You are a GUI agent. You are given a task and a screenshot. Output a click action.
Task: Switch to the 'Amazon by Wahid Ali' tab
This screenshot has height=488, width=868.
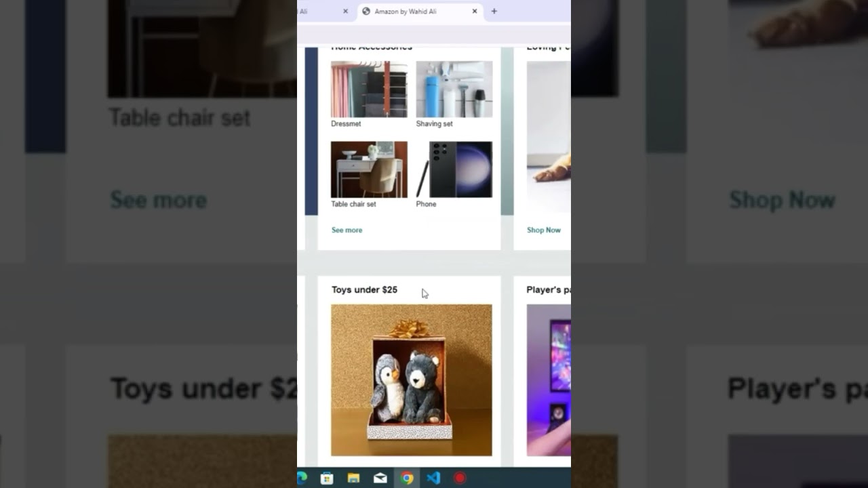pos(420,12)
